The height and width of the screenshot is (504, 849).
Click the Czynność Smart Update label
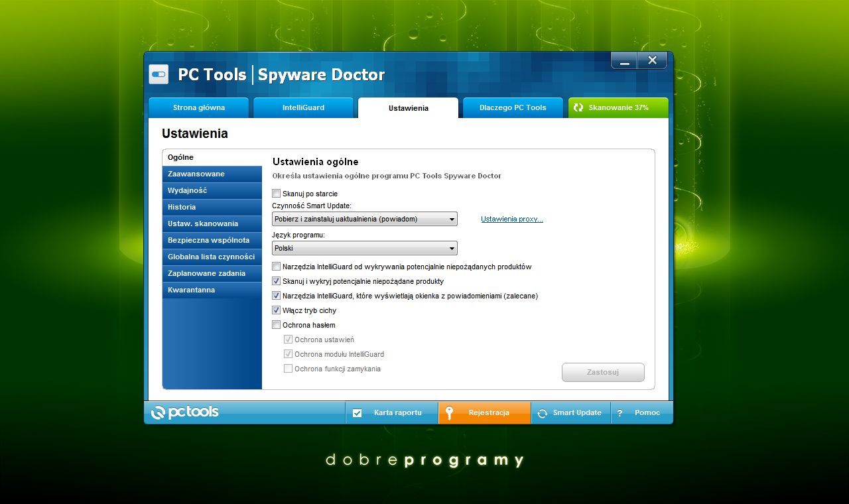tap(312, 206)
